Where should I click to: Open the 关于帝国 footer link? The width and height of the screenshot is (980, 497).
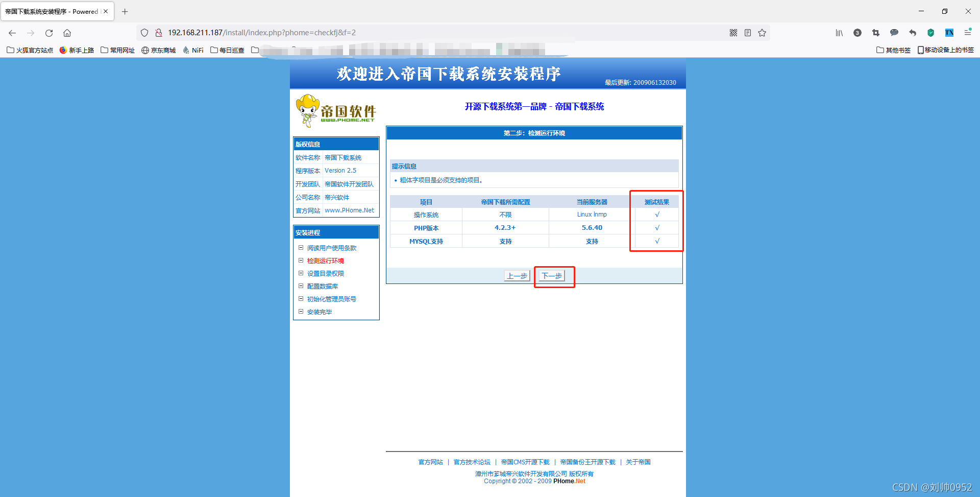639,462
